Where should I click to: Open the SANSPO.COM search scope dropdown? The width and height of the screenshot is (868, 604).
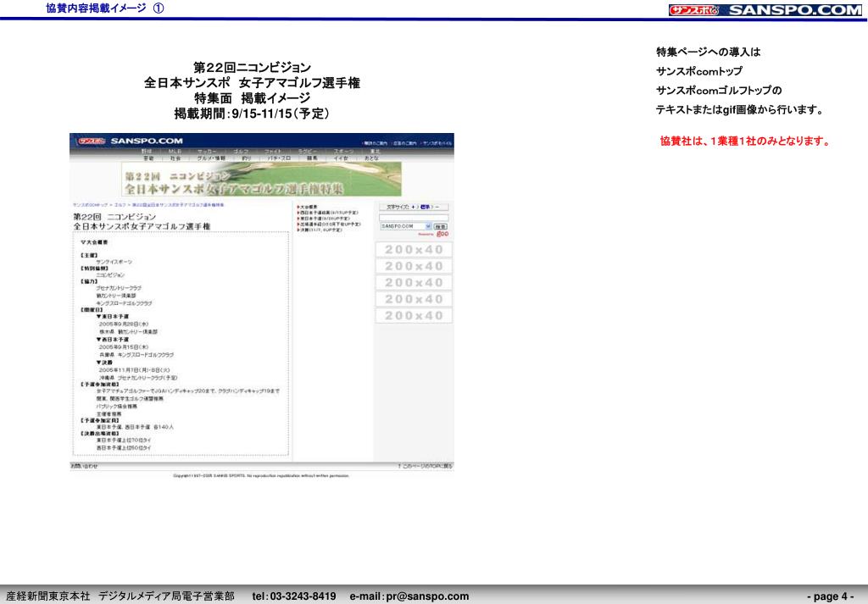pyautogui.click(x=406, y=226)
